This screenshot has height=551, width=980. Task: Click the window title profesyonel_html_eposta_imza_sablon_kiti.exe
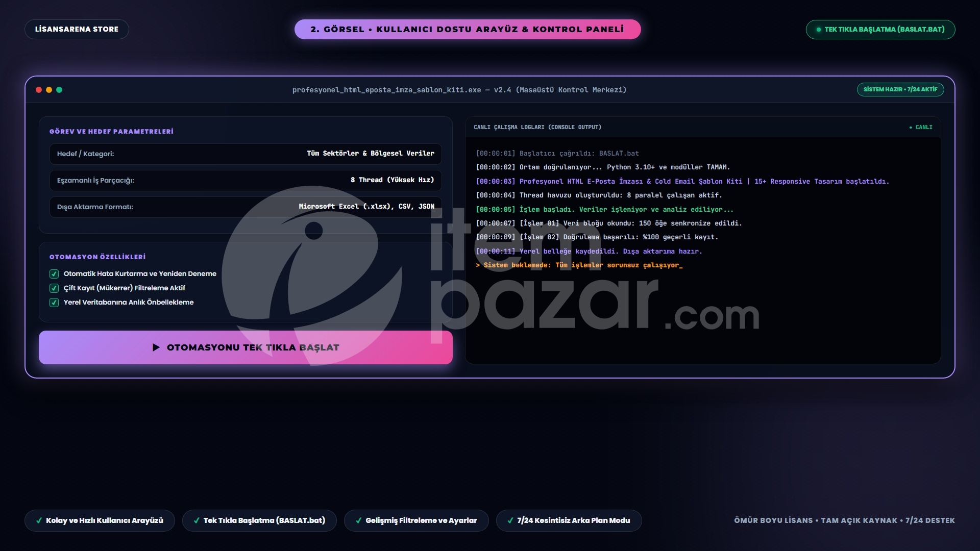pos(459,90)
